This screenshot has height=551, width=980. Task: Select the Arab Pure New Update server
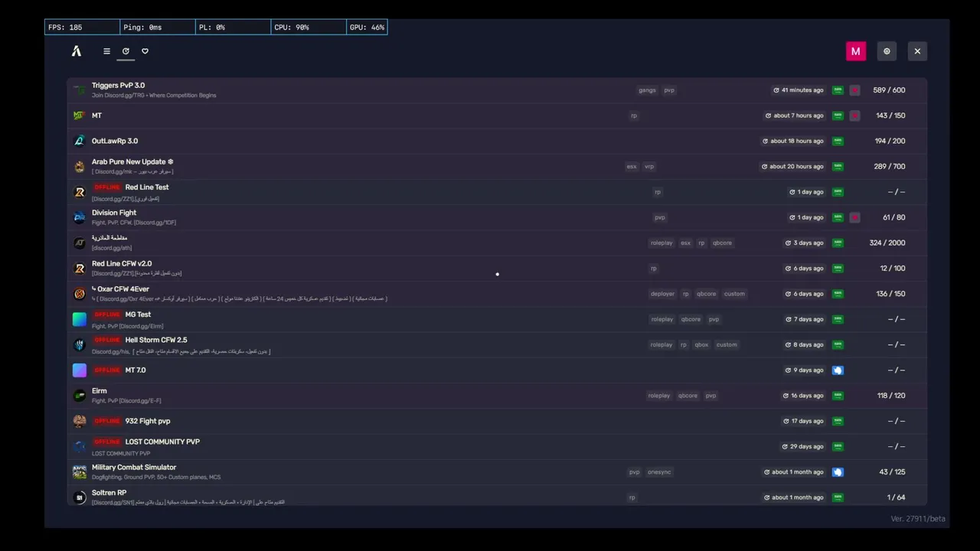(x=497, y=166)
